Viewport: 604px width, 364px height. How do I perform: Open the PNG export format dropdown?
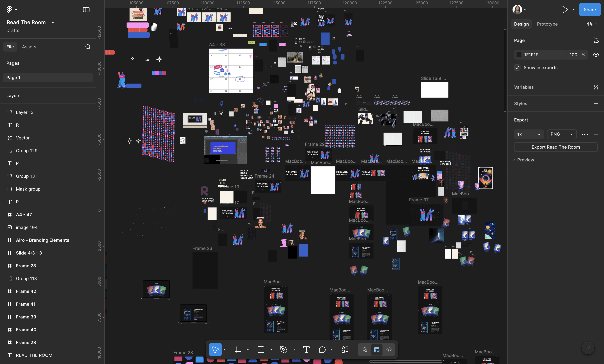561,134
